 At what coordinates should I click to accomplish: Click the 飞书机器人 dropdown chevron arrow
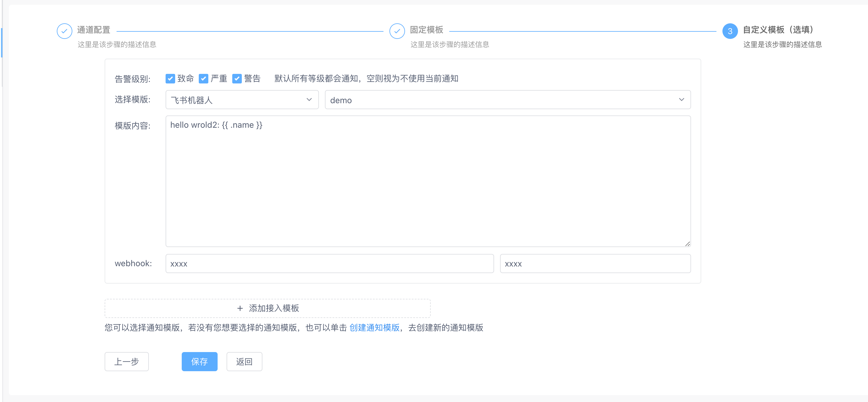pyautogui.click(x=309, y=100)
